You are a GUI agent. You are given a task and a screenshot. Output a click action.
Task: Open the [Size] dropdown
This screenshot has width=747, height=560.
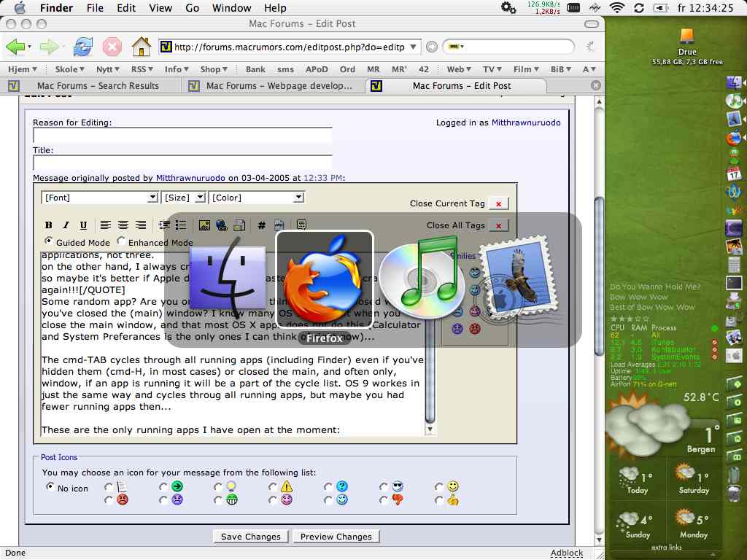[183, 198]
